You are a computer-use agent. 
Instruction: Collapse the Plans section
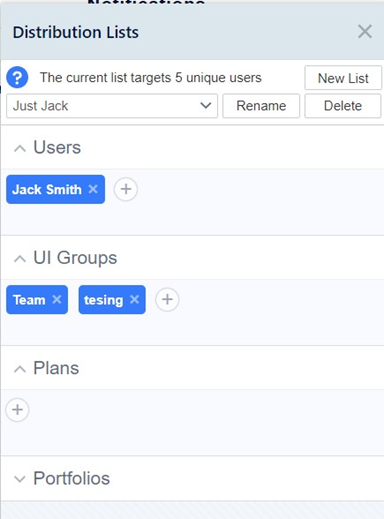click(20, 369)
